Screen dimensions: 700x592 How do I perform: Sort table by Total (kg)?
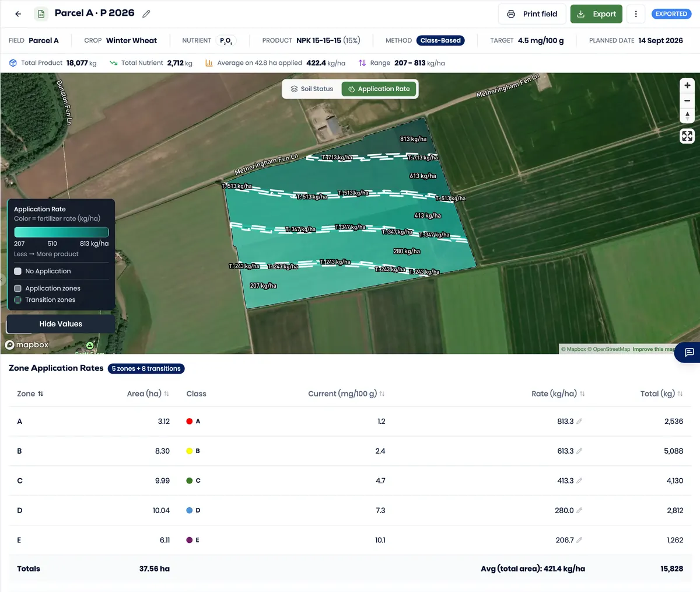[x=661, y=393]
